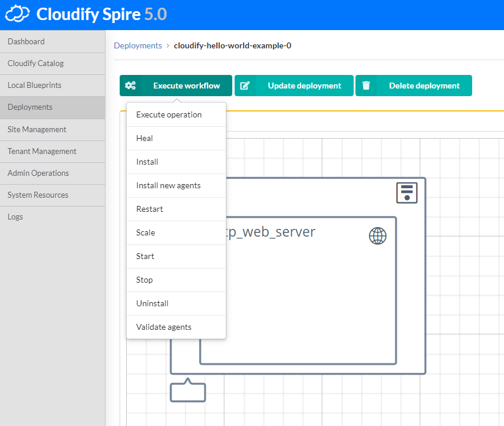Image resolution: width=504 pixels, height=426 pixels.
Task: Click the Delete deployment button
Action: (413, 85)
